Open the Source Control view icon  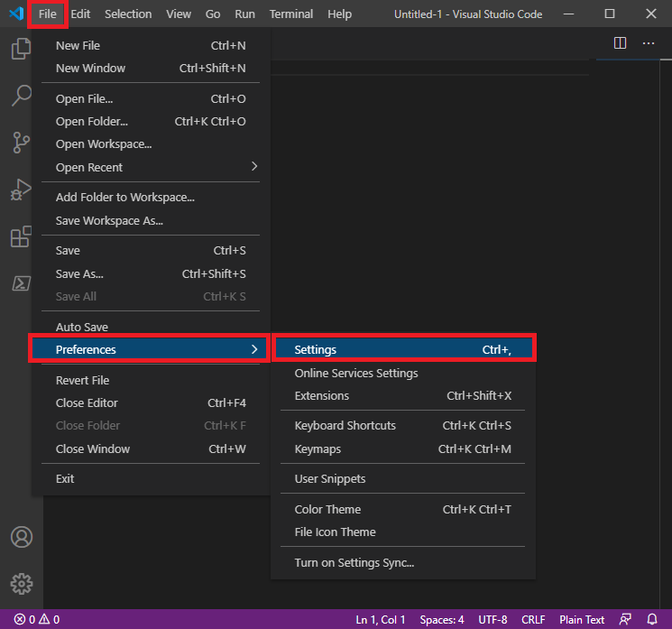(x=20, y=143)
